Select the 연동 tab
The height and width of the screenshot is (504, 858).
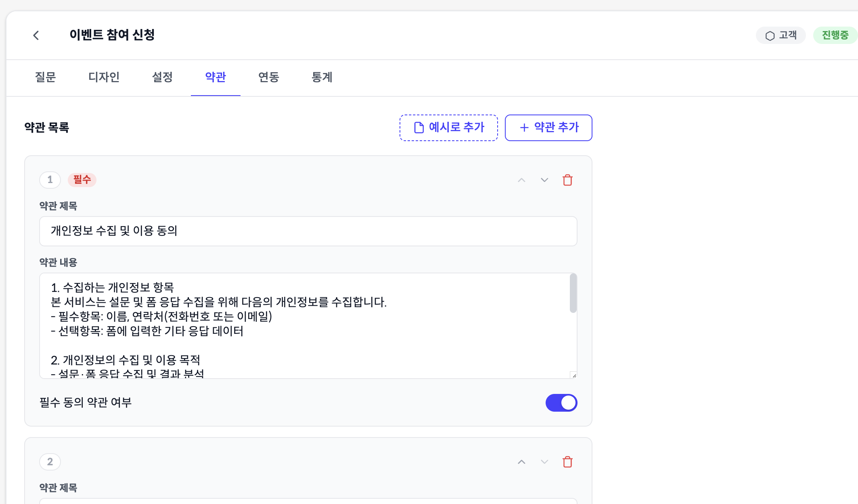(269, 77)
